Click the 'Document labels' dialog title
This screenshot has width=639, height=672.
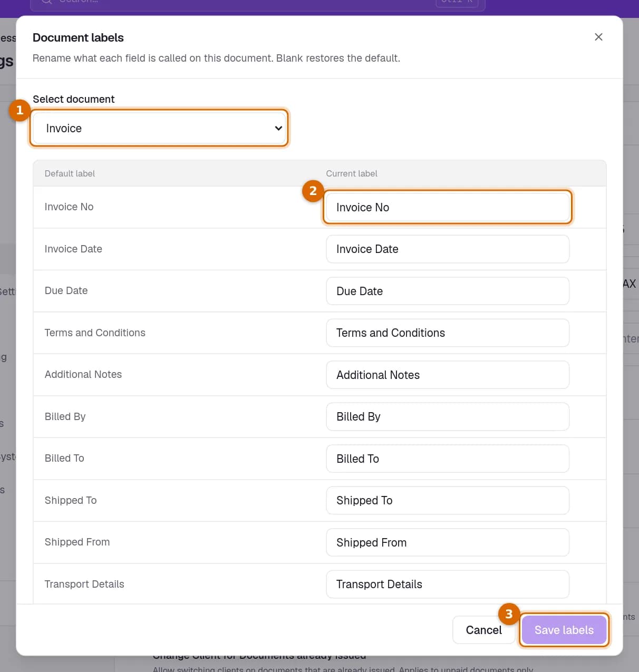[78, 37]
